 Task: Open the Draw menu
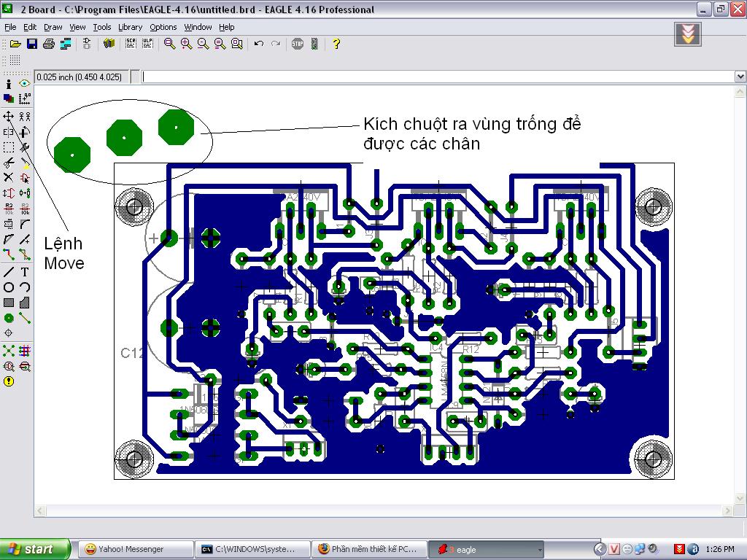pyautogui.click(x=53, y=27)
